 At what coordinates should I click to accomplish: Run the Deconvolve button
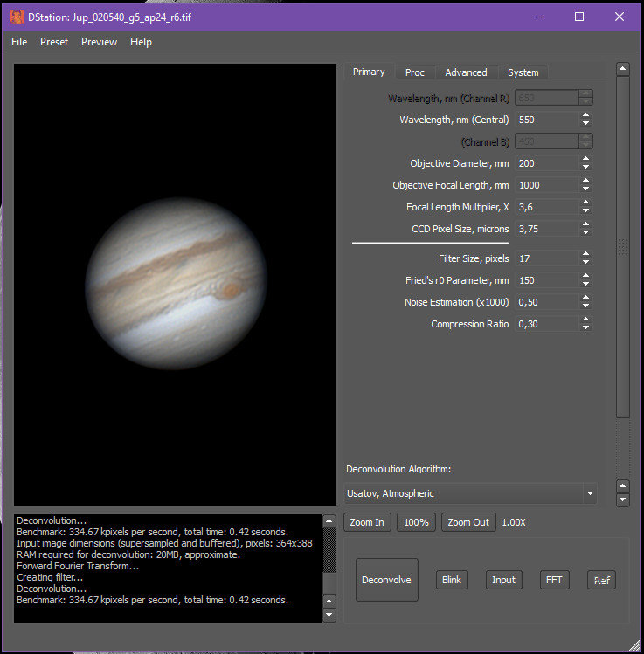[x=386, y=580]
